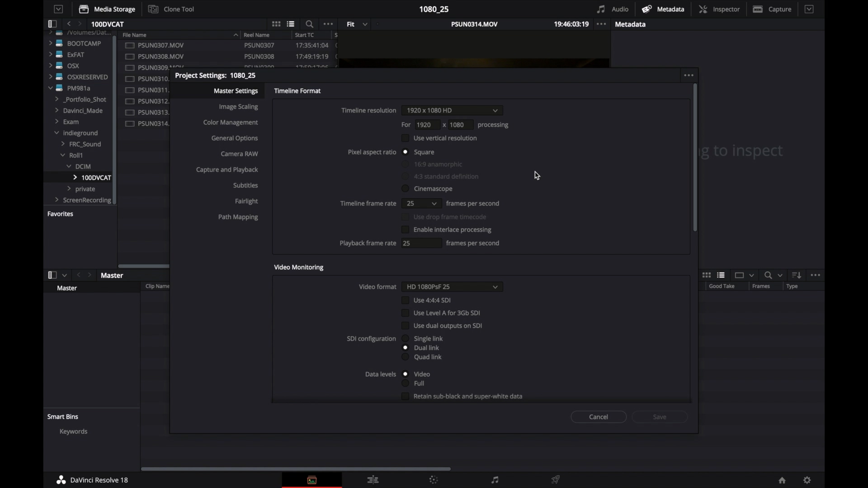Click the Cancel button
Viewport: 868px width, 488px height.
tap(598, 416)
